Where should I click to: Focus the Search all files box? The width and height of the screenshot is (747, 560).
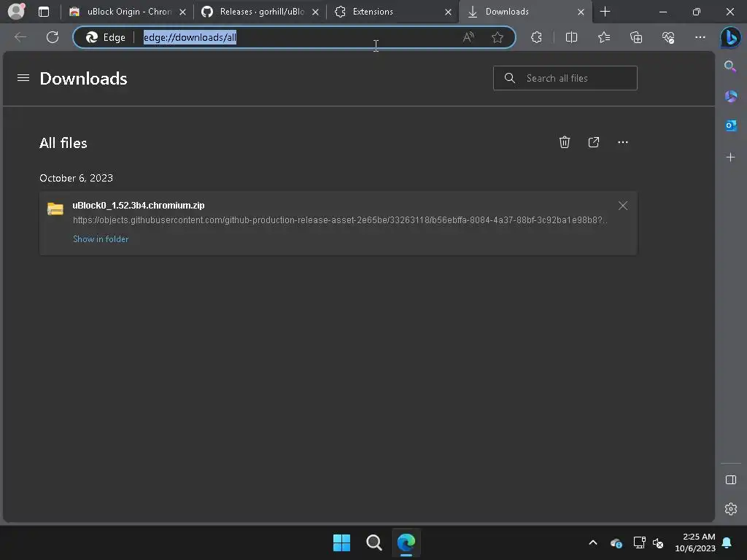[565, 78]
